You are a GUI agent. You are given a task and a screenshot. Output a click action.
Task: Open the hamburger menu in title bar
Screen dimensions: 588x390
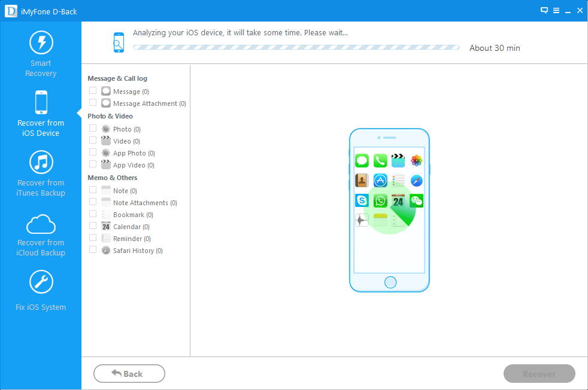point(556,11)
